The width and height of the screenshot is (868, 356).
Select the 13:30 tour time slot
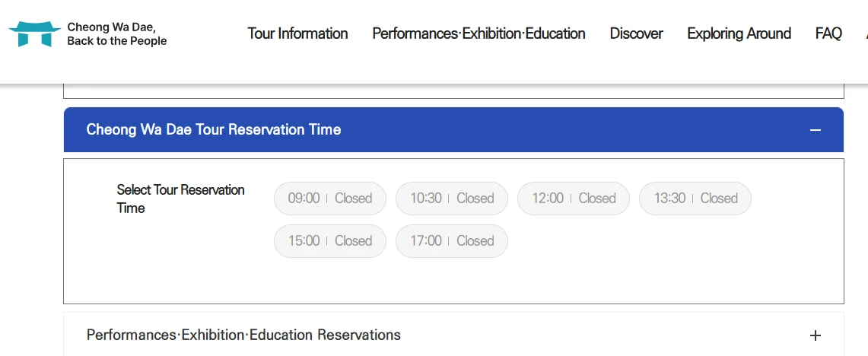click(x=695, y=199)
